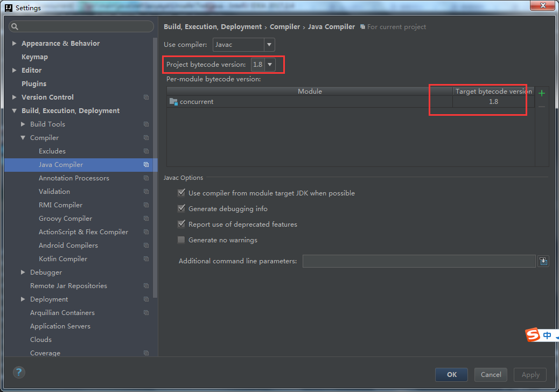Select Plugins in settings tree
The height and width of the screenshot is (392, 559).
(x=34, y=84)
